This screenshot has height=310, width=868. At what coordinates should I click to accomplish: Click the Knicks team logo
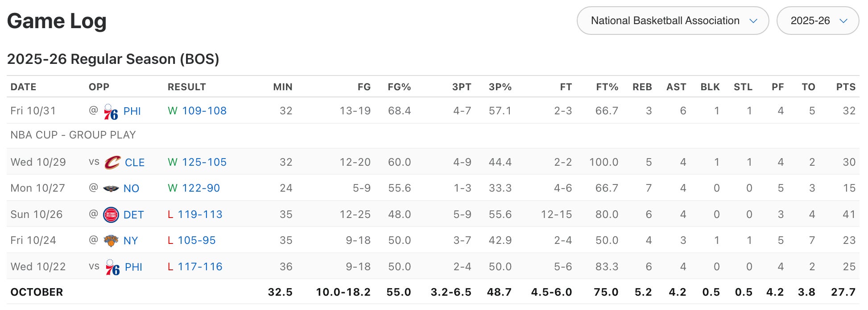click(x=111, y=241)
